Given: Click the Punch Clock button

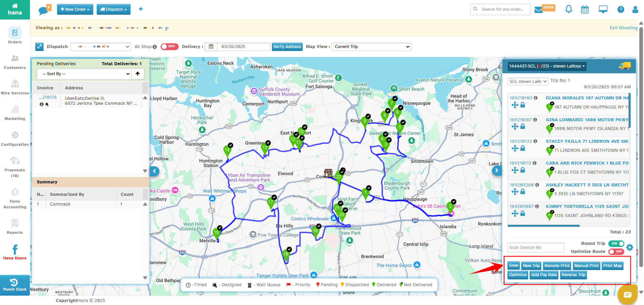Looking at the screenshot, I should 15,285.
